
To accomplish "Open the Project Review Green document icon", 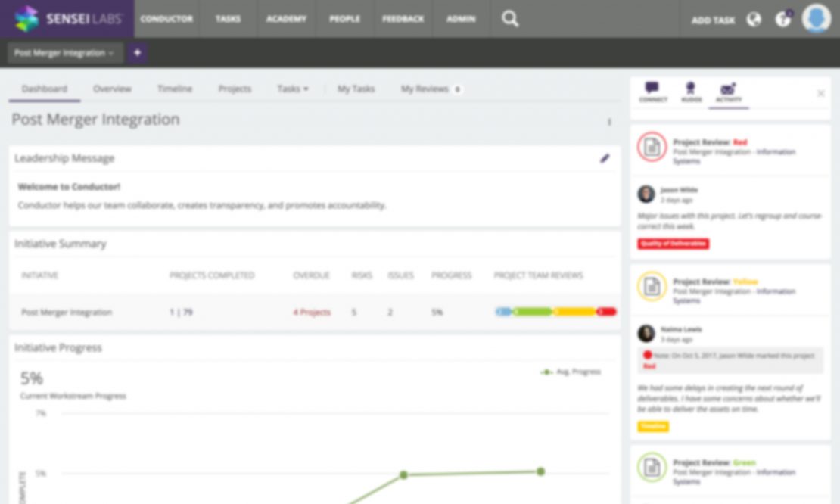I will click(652, 467).
